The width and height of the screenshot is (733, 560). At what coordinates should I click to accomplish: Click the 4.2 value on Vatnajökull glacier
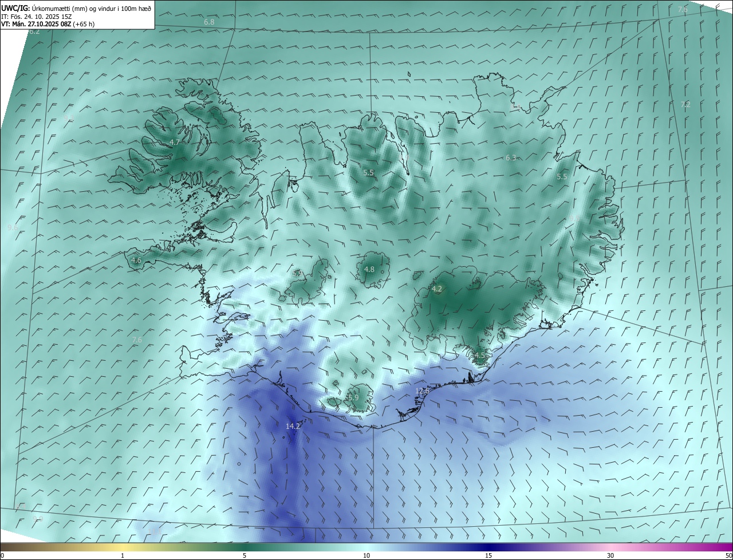pyautogui.click(x=437, y=289)
